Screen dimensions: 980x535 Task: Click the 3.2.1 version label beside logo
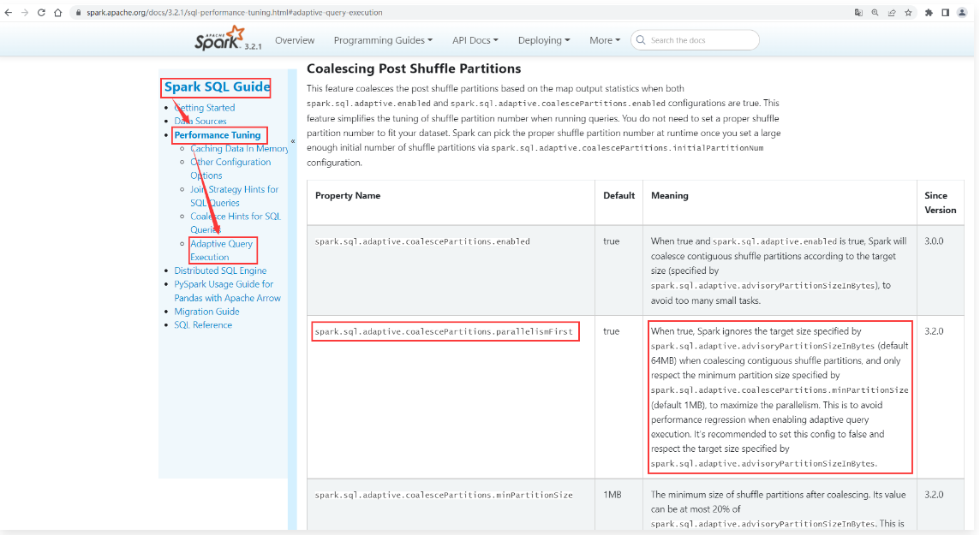coord(253,47)
